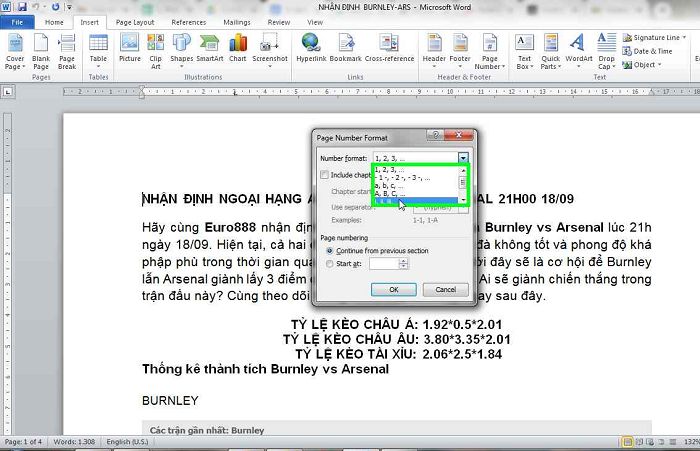Open the Shapes gallery
Image resolution: width=700 pixels, height=451 pixels.
181,52
